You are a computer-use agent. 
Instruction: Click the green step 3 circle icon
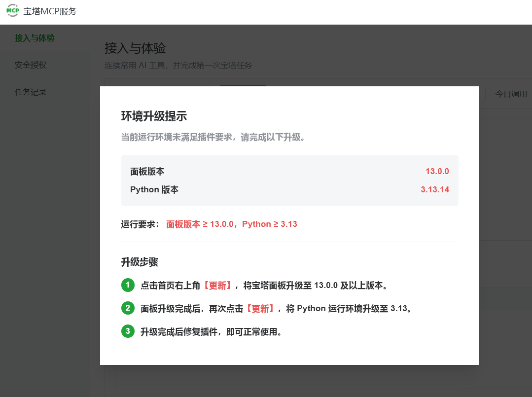[128, 331]
